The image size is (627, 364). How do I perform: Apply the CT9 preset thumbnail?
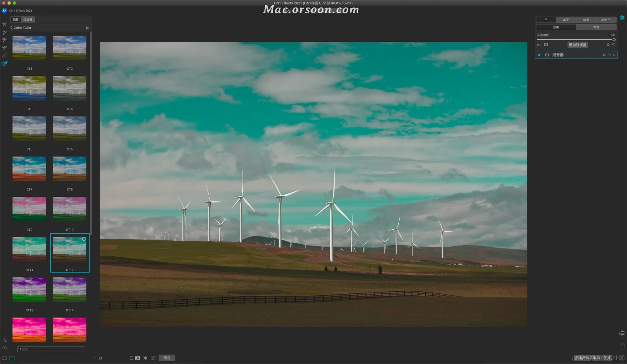[29, 209]
